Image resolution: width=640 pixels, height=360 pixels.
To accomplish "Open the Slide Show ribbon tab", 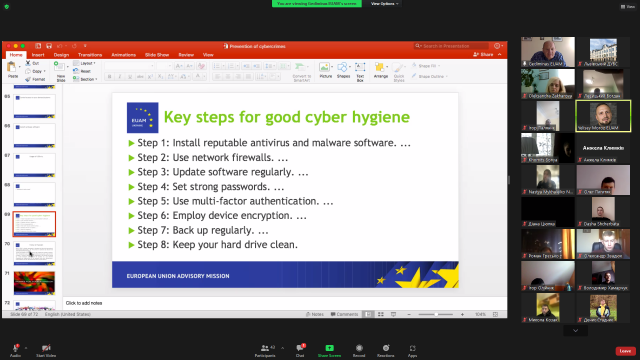I will coord(157,55).
